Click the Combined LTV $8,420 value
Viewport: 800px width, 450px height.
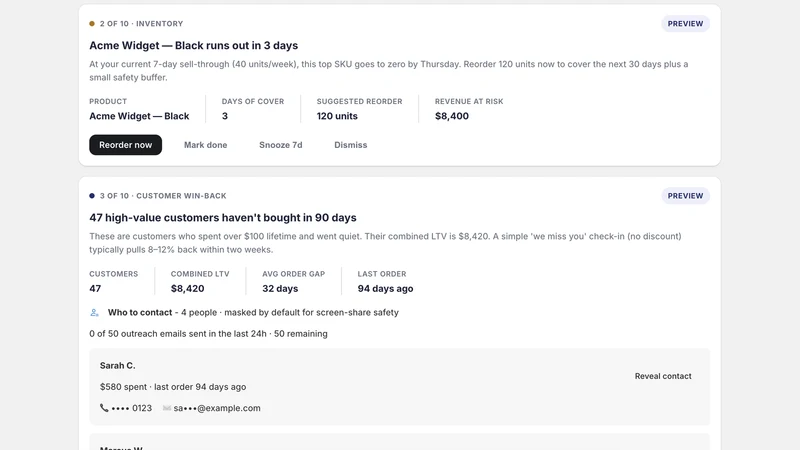tap(187, 288)
